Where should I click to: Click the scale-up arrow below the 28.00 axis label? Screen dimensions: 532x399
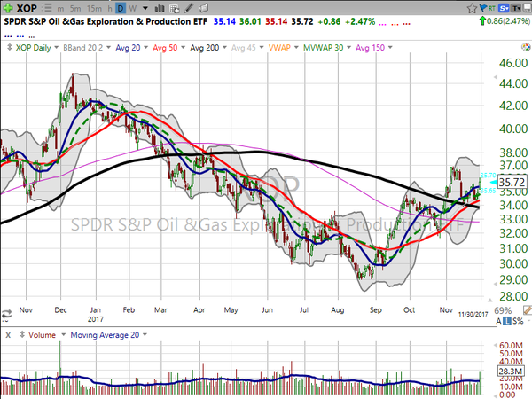click(x=489, y=300)
